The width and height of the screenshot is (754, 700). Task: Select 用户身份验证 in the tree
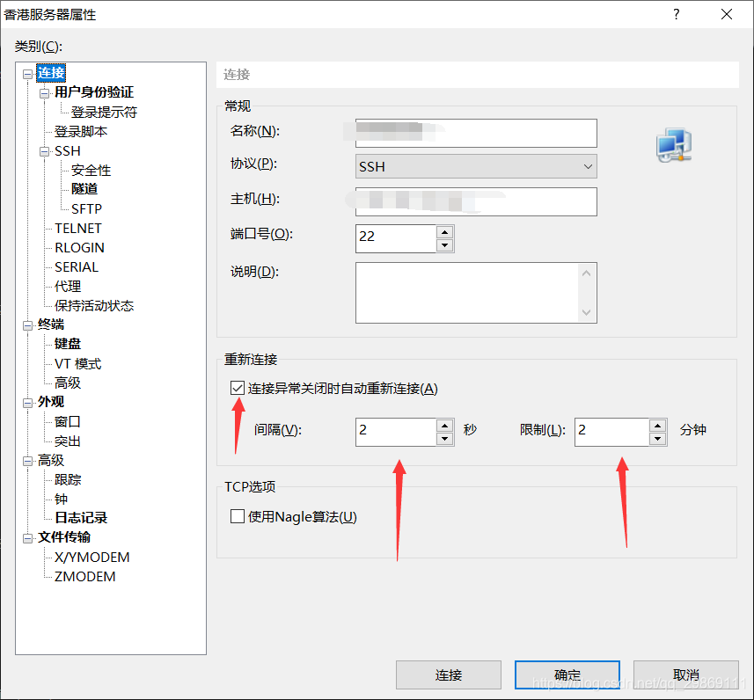tap(94, 92)
